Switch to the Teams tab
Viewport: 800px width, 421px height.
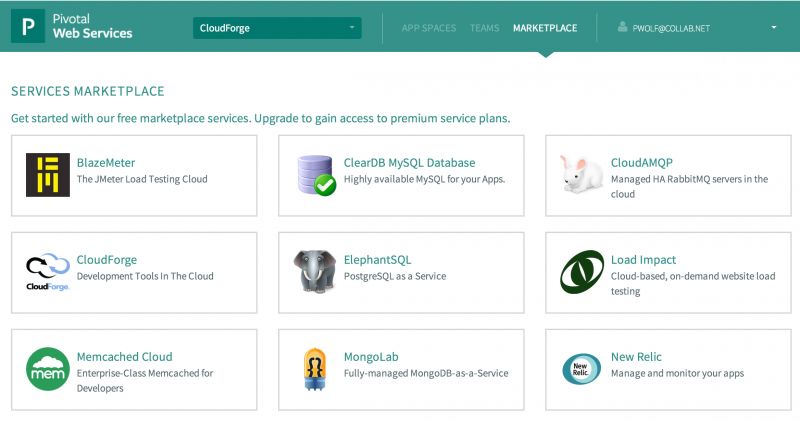click(x=484, y=28)
